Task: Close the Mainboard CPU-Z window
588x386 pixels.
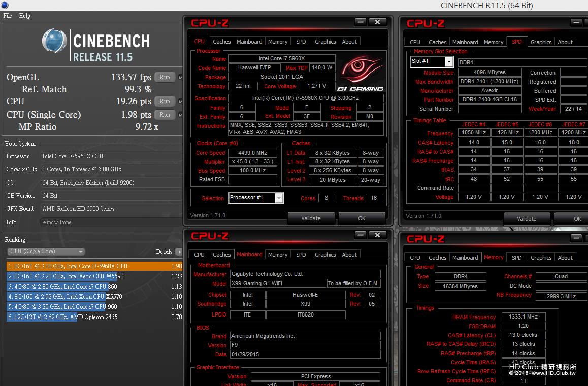Action: click(x=378, y=235)
